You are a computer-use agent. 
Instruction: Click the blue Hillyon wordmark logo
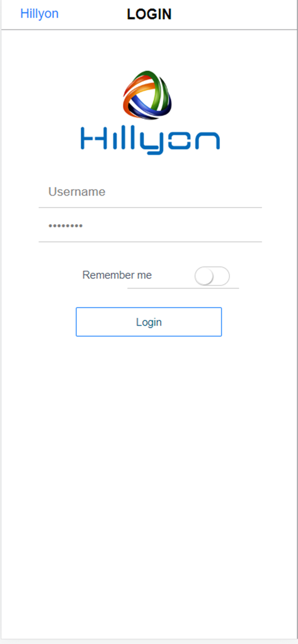coord(150,140)
